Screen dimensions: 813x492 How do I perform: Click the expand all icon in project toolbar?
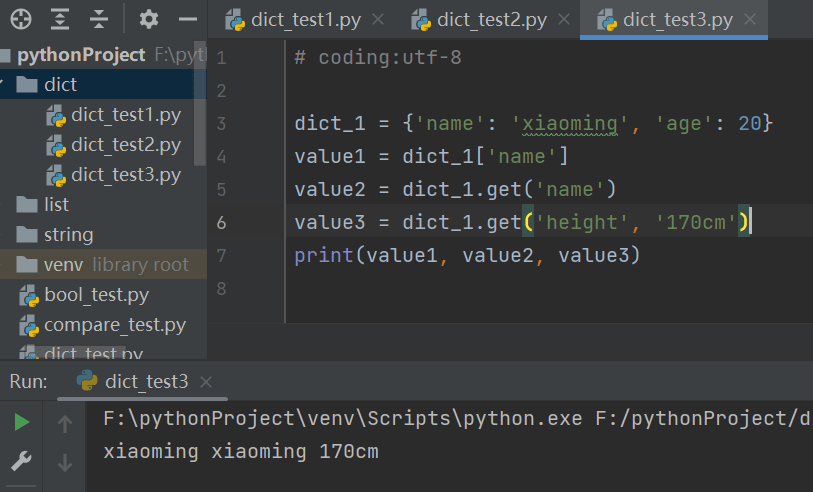60,19
